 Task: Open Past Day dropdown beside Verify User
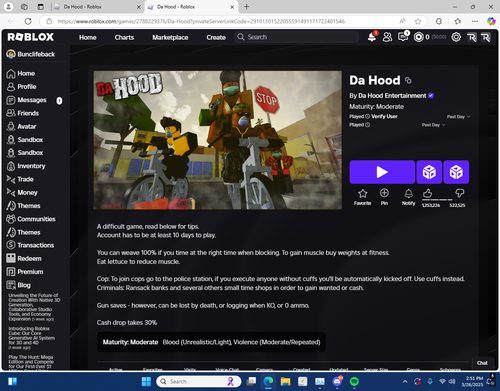click(x=458, y=117)
